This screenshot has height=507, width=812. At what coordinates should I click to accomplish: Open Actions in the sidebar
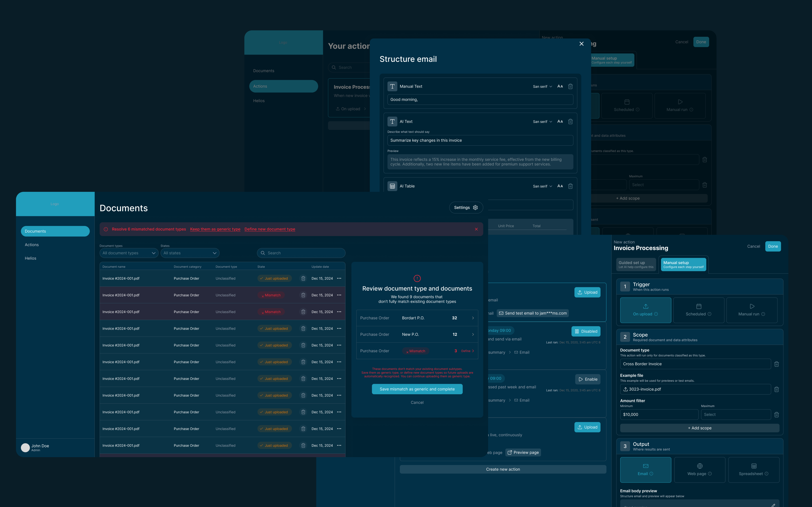[x=32, y=245]
